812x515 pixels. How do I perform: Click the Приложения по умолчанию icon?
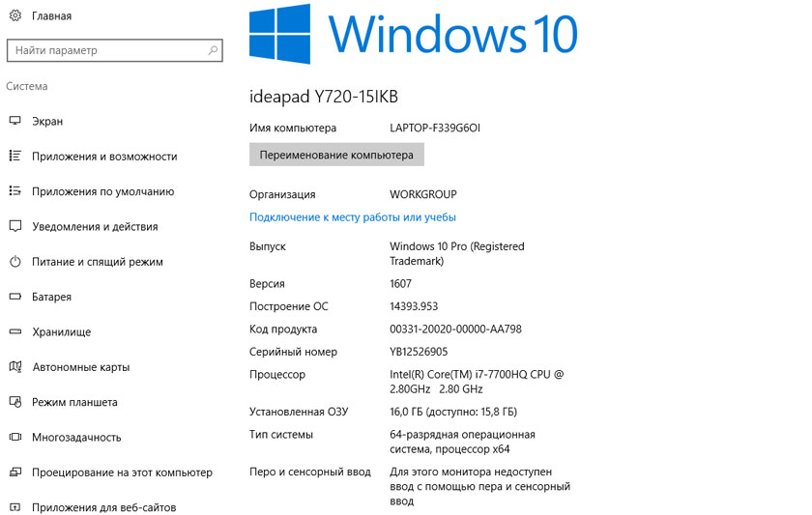click(x=15, y=191)
